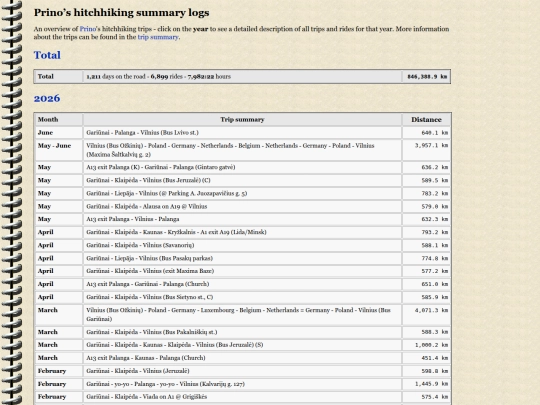Select the Month column header
The height and width of the screenshot is (405, 540).
tap(59, 120)
